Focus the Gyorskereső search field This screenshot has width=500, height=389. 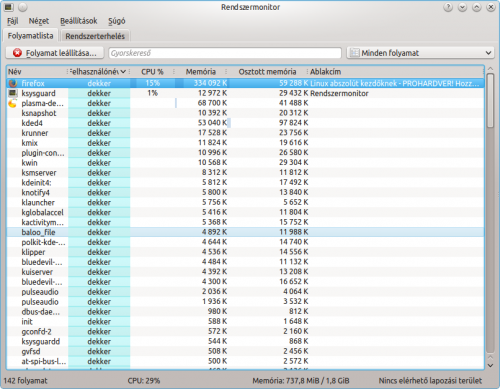225,53
